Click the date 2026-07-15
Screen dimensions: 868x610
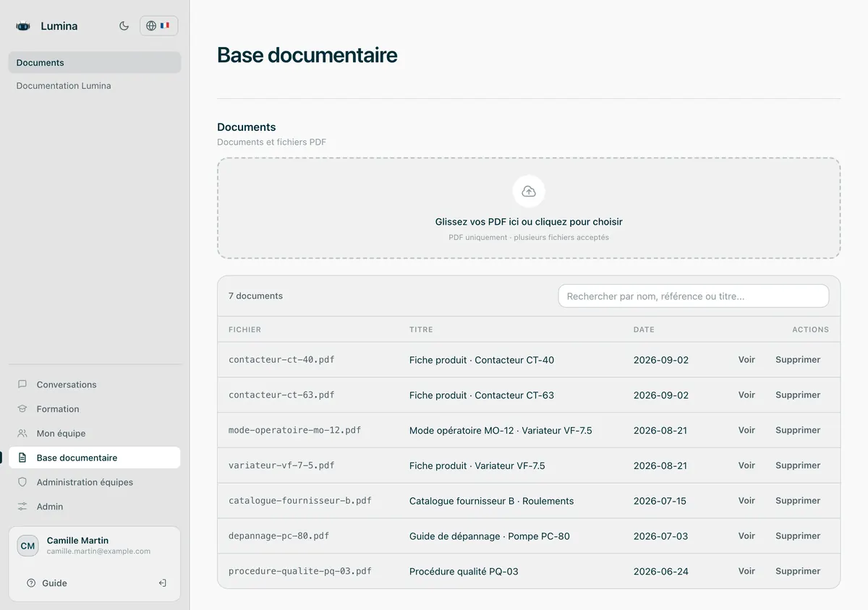(661, 501)
